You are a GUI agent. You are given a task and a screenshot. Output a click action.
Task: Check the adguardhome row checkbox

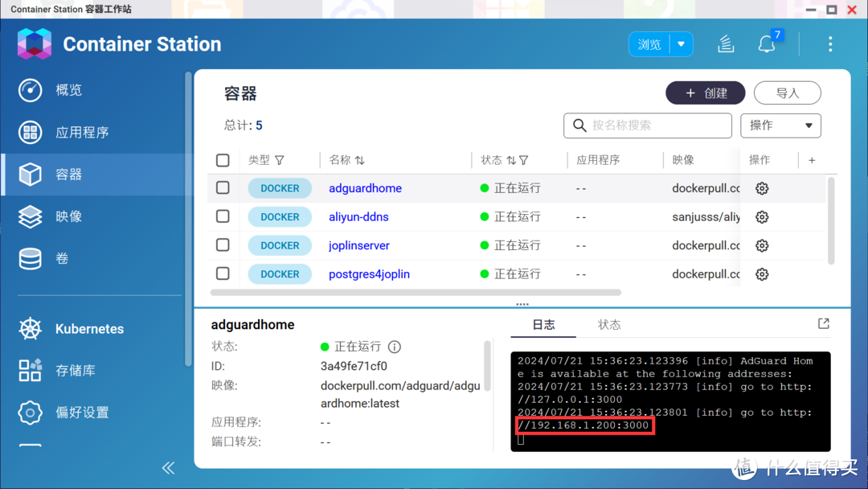223,187
